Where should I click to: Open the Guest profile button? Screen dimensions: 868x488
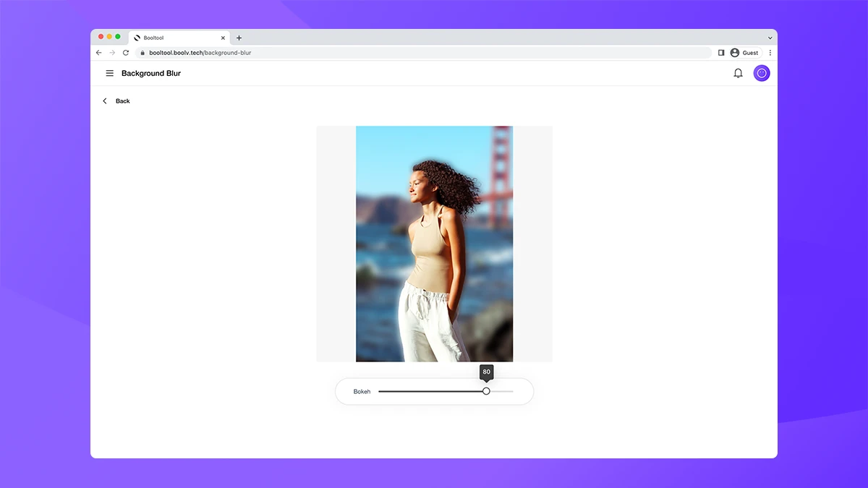(x=744, y=53)
